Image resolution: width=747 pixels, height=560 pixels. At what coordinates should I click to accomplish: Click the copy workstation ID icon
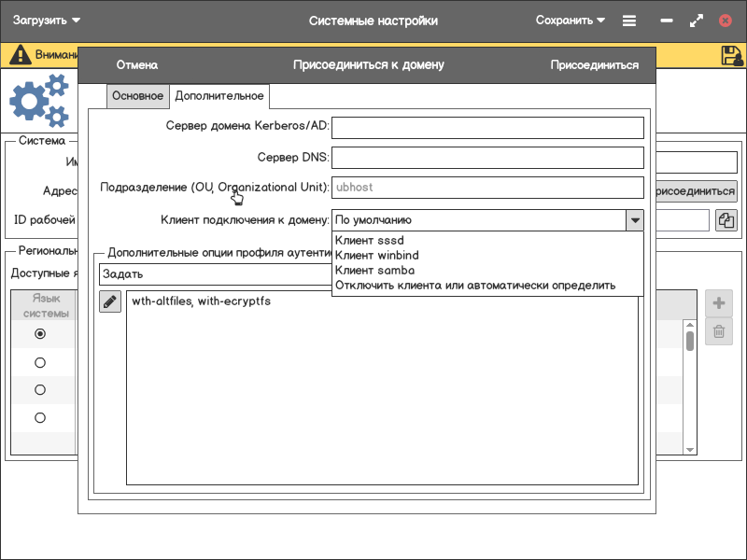(x=726, y=220)
